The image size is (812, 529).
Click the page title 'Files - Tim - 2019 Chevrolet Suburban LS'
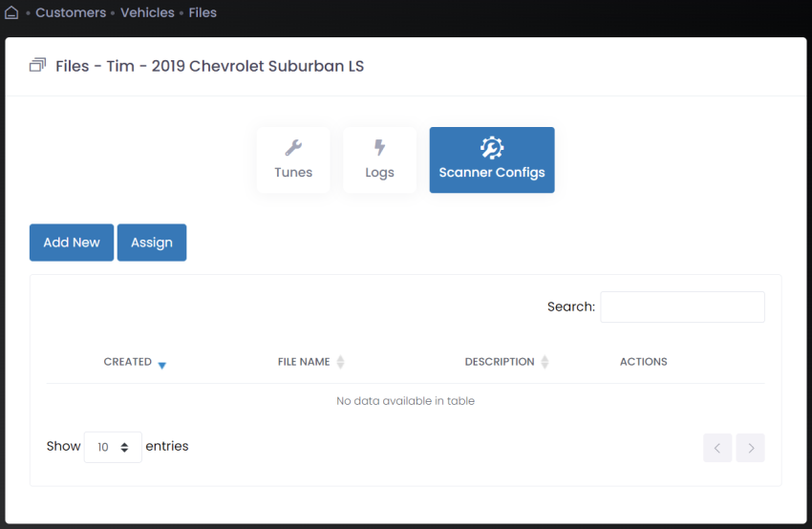(x=209, y=66)
